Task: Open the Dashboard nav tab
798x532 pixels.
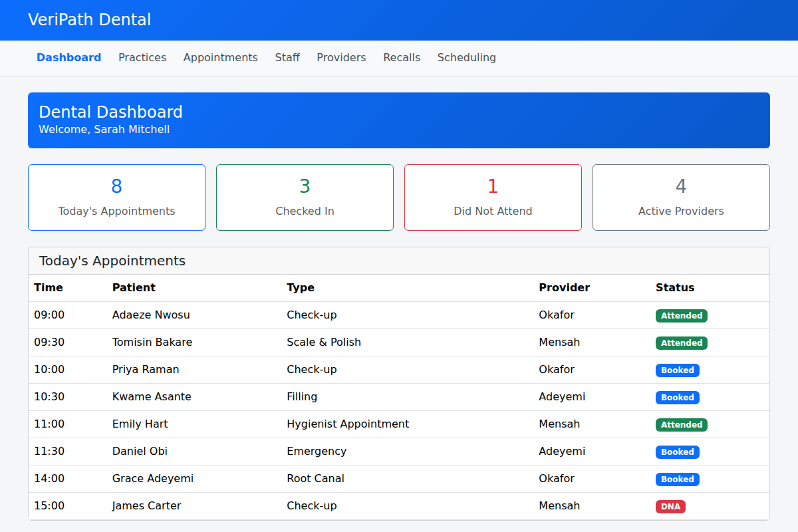Action: [x=69, y=58]
